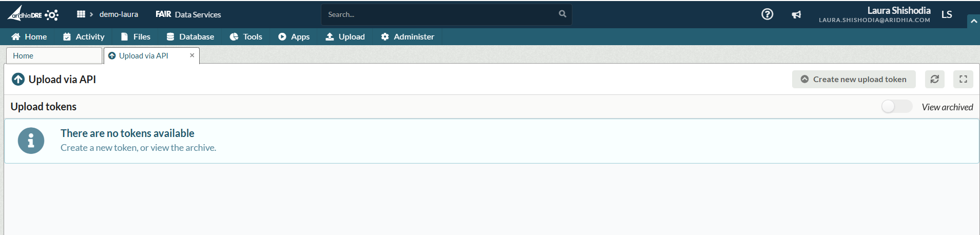This screenshot has width=980, height=235.
Task: Open the Database menu
Action: point(190,36)
